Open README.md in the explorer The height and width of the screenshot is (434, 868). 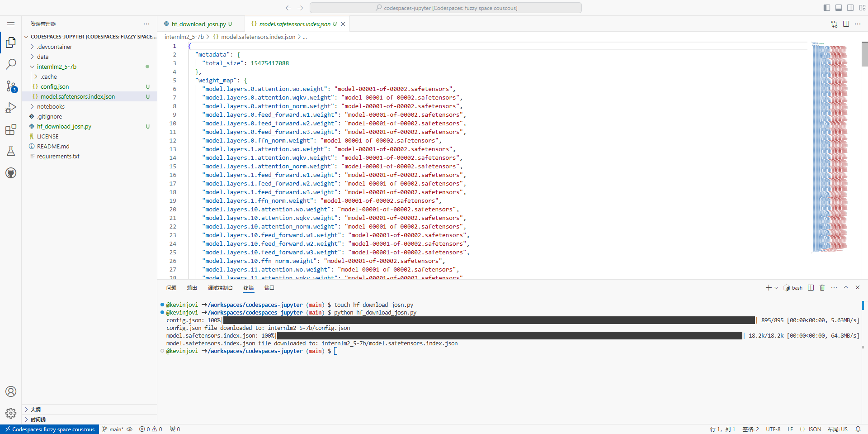point(53,146)
